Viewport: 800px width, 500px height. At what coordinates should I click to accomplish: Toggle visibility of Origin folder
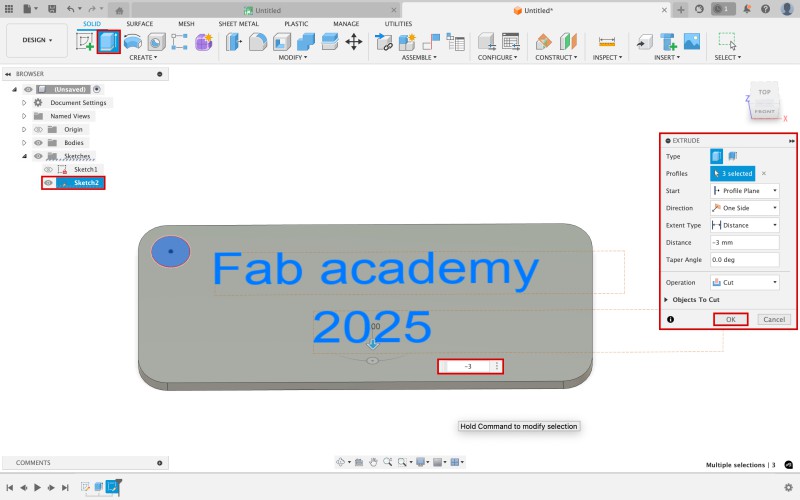pyautogui.click(x=38, y=130)
